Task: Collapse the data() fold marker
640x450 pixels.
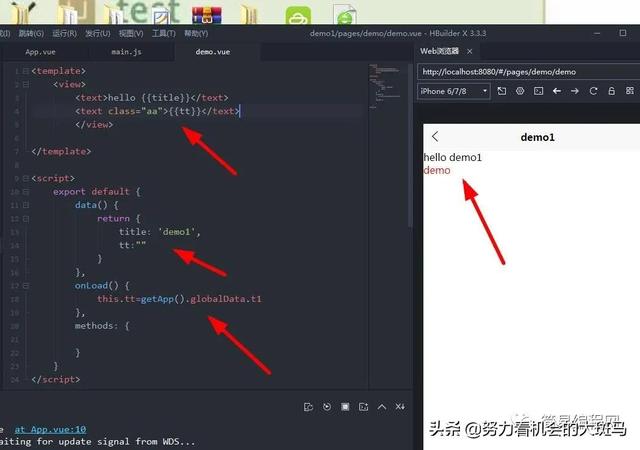Action: [26, 205]
